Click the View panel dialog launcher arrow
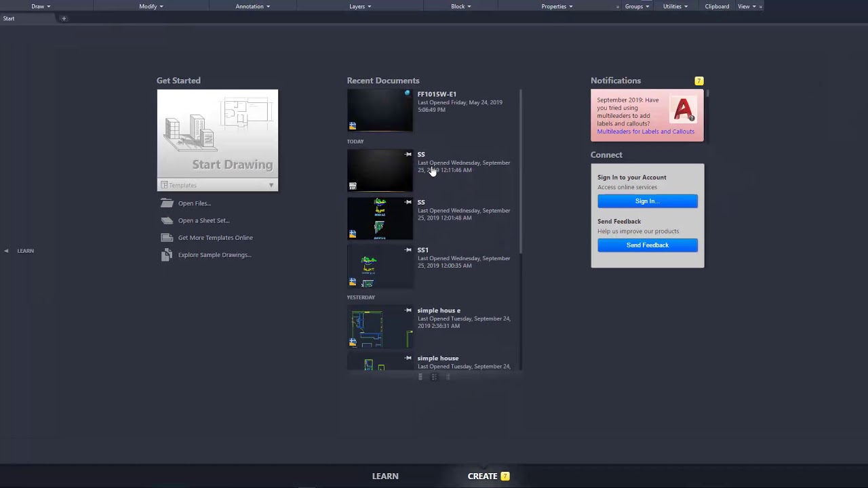 [x=761, y=7]
